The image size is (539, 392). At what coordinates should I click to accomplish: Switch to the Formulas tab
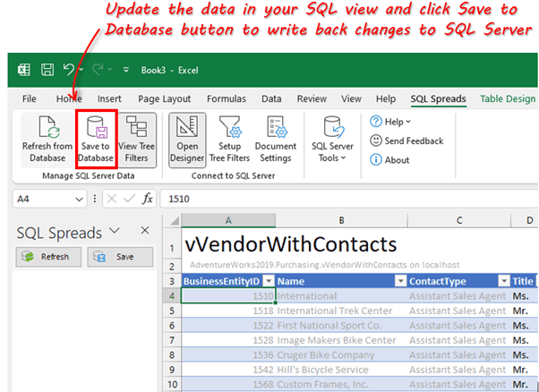tap(226, 98)
